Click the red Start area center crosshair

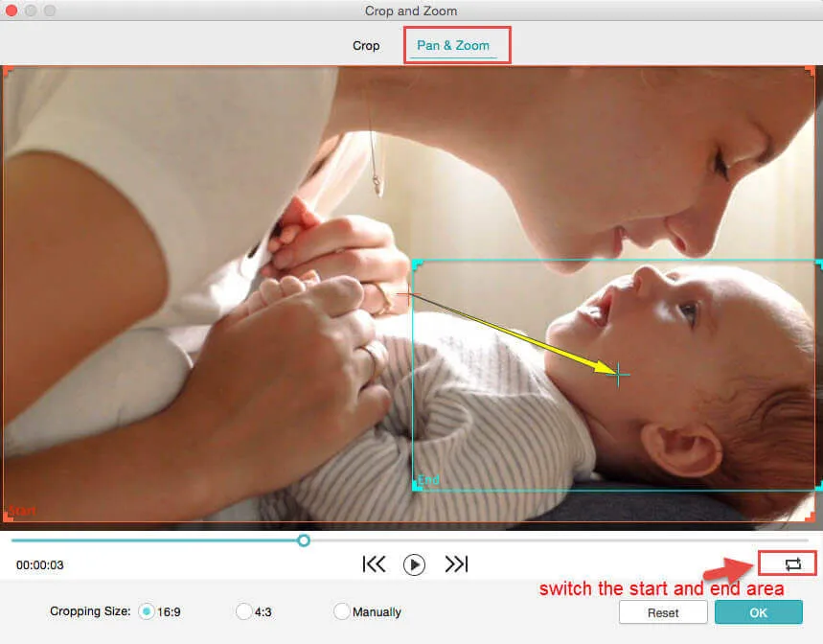click(x=409, y=296)
